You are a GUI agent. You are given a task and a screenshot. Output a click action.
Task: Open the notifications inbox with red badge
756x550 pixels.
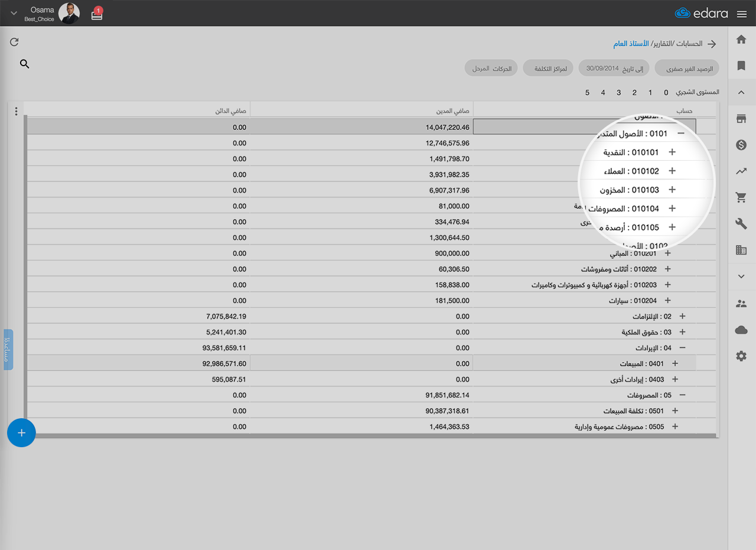click(x=97, y=14)
